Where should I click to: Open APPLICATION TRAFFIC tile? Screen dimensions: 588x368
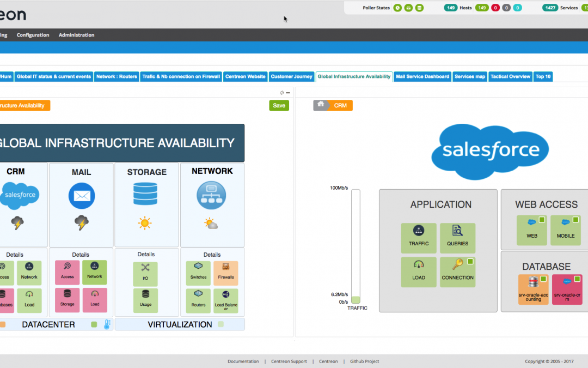point(419,238)
